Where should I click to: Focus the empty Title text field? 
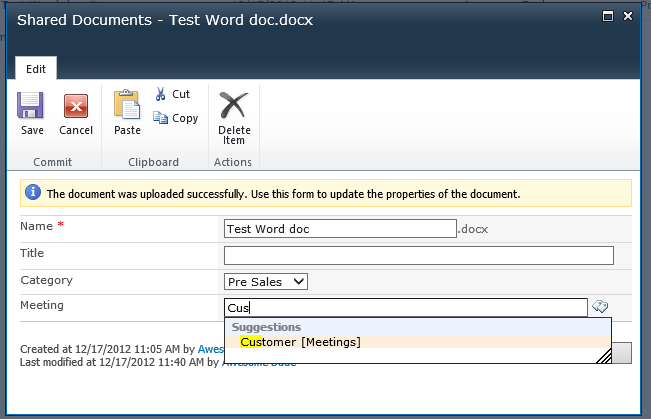(418, 256)
